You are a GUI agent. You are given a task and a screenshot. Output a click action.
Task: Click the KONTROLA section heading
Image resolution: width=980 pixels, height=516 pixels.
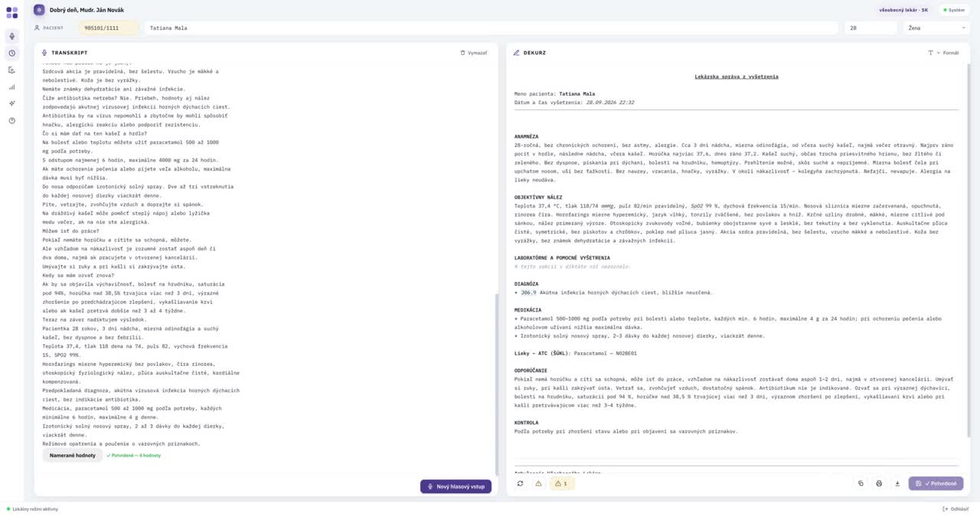(527, 422)
